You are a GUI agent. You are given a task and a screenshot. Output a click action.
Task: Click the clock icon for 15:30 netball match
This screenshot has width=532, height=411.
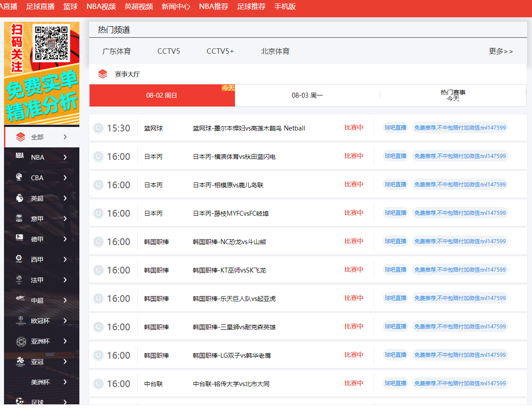(x=98, y=128)
